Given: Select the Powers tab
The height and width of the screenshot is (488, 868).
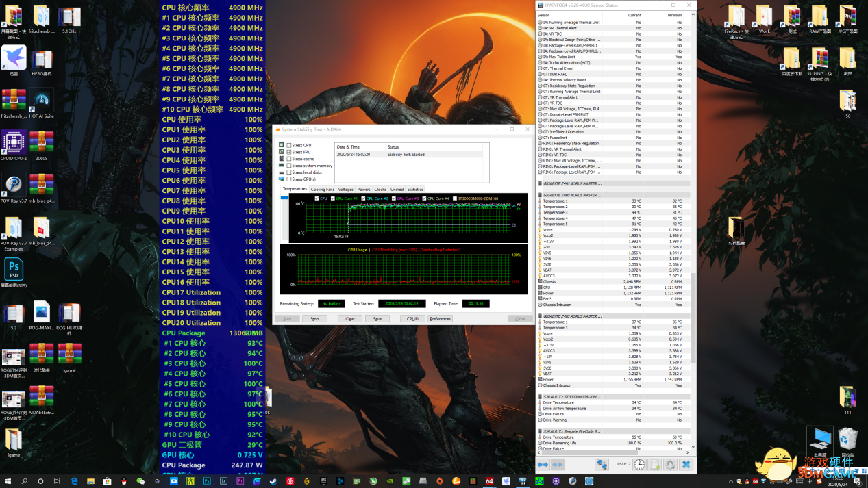Looking at the screenshot, I should coord(363,189).
